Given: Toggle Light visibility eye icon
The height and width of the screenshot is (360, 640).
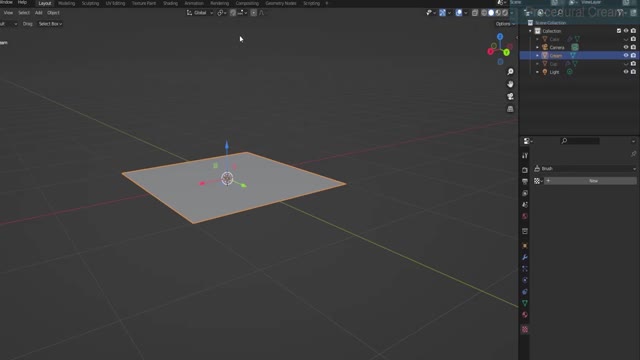Looking at the screenshot, I should click(x=626, y=72).
